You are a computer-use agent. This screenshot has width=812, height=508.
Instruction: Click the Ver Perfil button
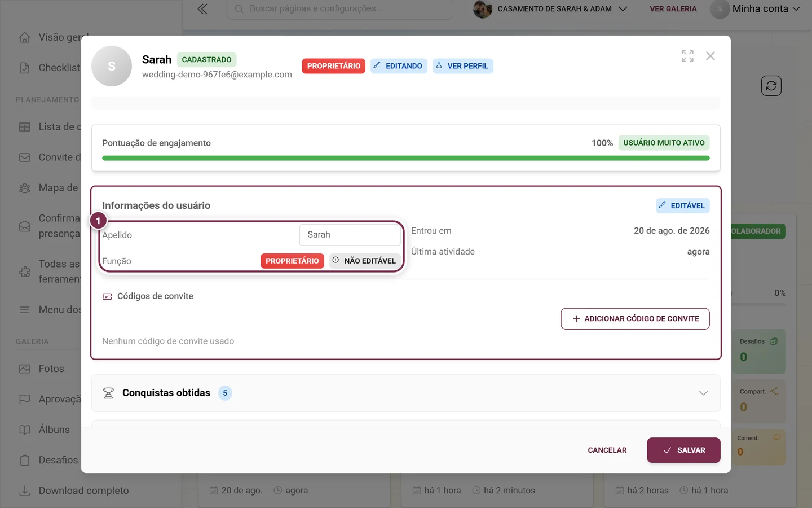(x=463, y=66)
